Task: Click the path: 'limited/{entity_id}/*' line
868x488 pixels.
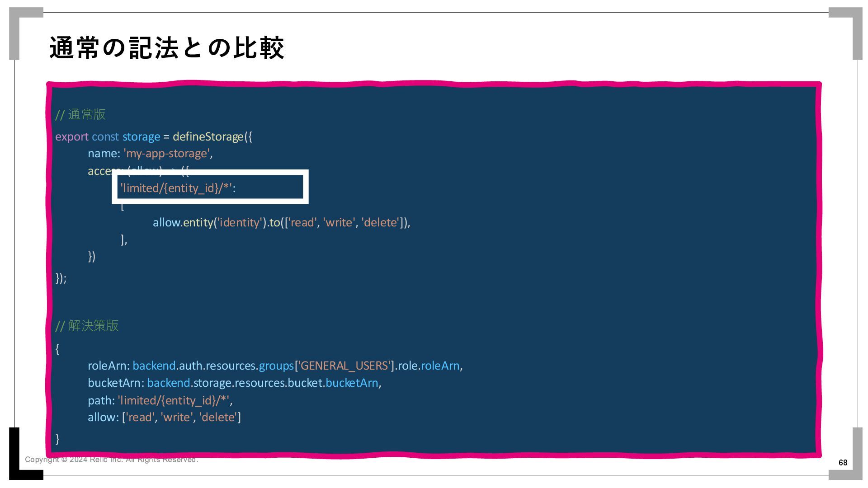Action: click(x=160, y=400)
